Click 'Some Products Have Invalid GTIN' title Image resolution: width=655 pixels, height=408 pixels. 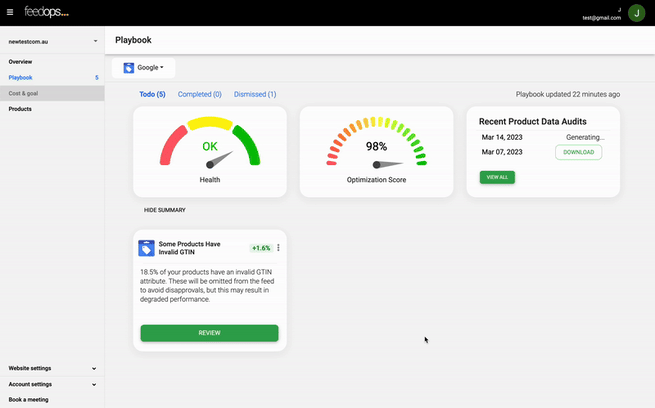click(x=189, y=248)
